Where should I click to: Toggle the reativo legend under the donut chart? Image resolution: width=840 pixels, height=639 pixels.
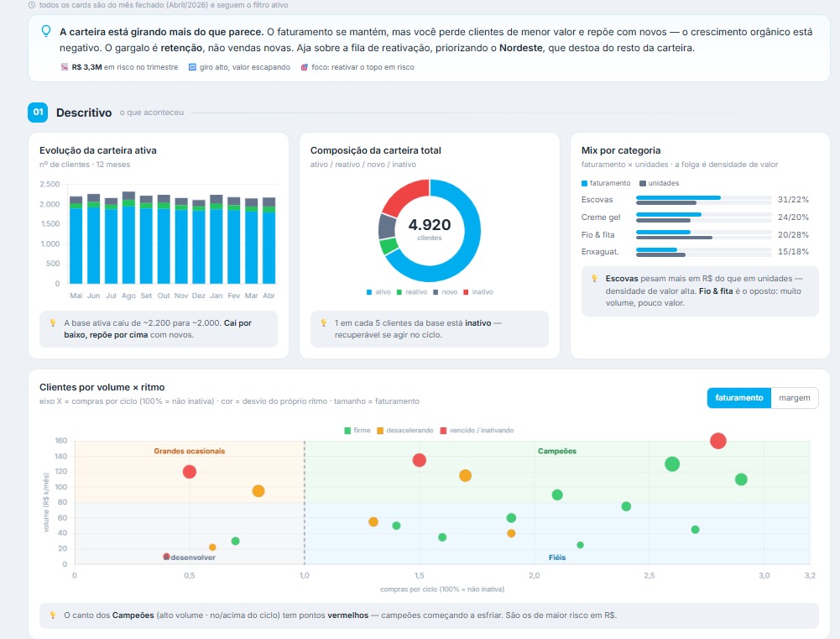[412, 292]
